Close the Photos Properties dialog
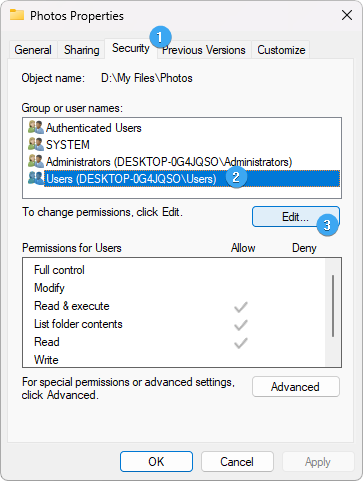 click(x=347, y=15)
